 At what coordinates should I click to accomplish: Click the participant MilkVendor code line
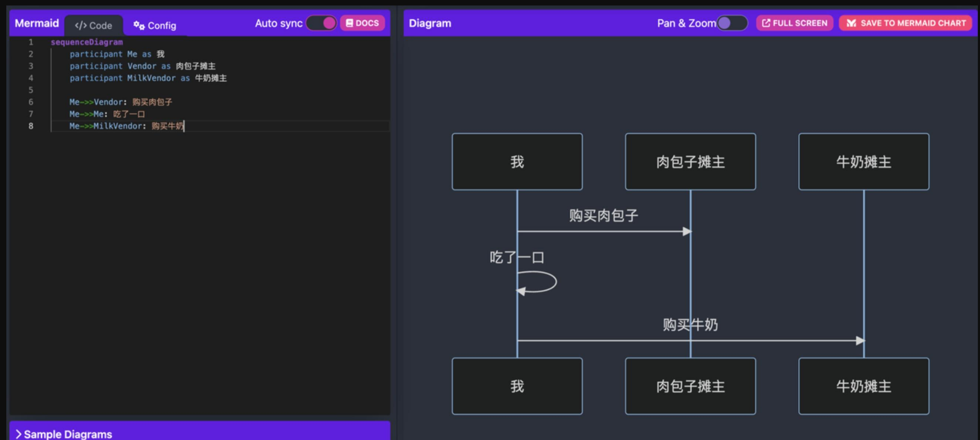[x=148, y=78]
